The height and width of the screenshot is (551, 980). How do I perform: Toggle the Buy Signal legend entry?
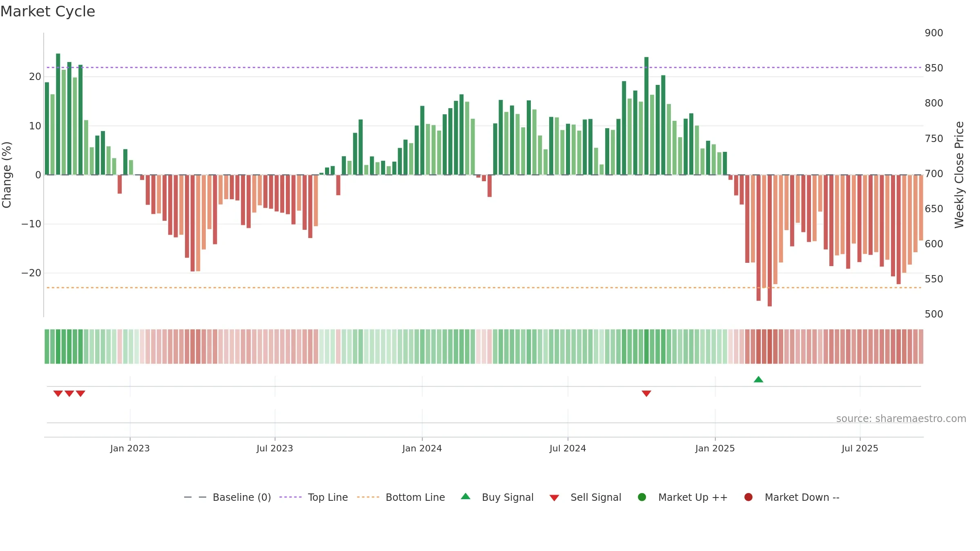tap(497, 497)
